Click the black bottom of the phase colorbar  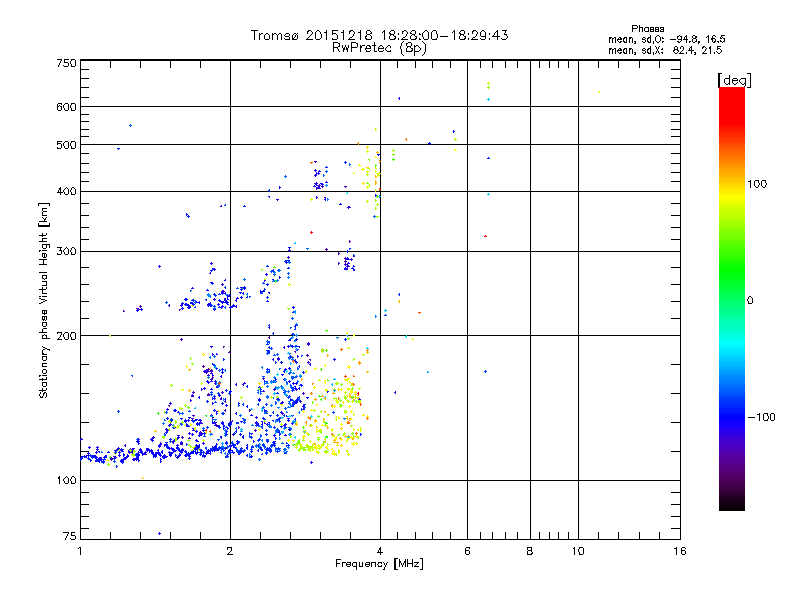[732, 503]
